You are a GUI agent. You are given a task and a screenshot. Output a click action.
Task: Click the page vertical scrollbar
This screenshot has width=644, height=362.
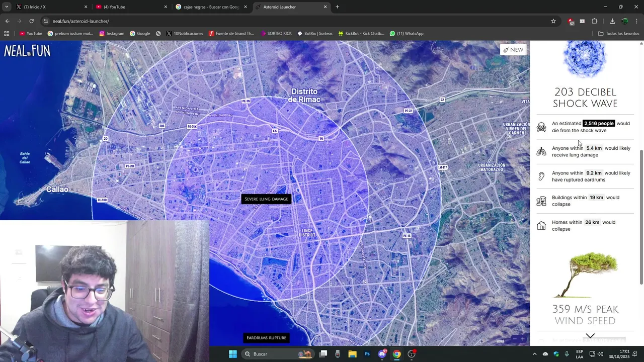click(641, 217)
